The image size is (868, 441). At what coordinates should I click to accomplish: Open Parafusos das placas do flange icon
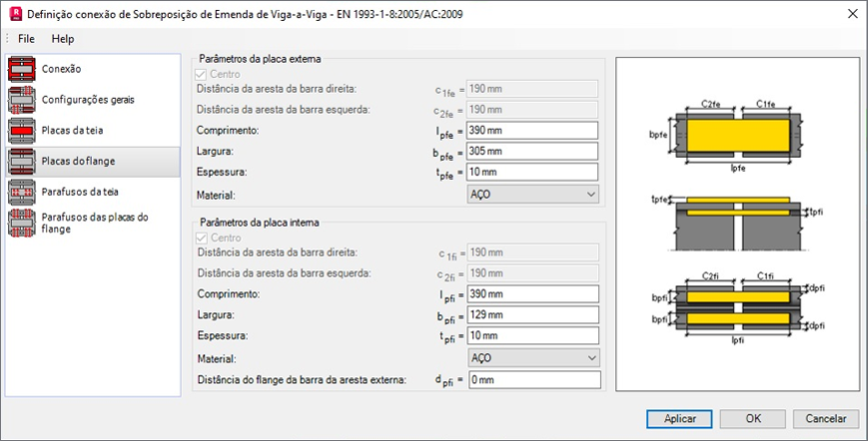[22, 221]
